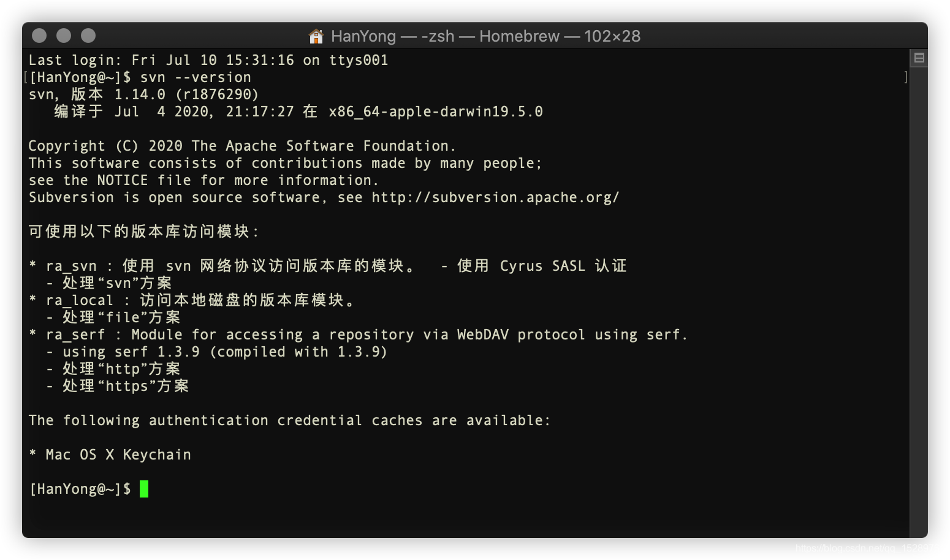Zoom the Terminal window with third button

[88, 36]
